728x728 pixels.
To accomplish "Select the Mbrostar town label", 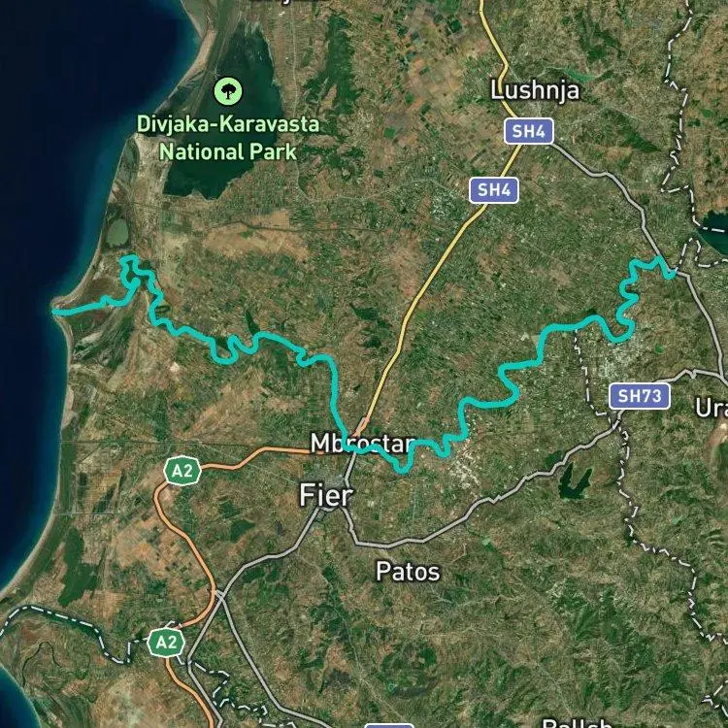I will (x=364, y=443).
